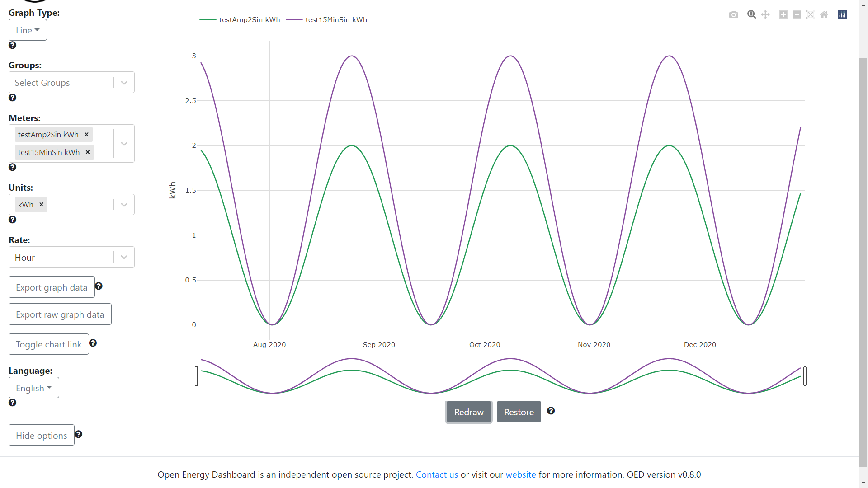The height and width of the screenshot is (488, 868).
Task: Follow the Contact us link
Action: (436, 474)
